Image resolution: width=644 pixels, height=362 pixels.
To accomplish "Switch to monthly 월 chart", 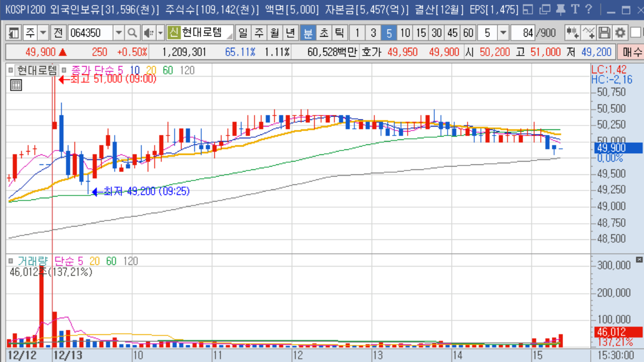I will pyautogui.click(x=275, y=33).
